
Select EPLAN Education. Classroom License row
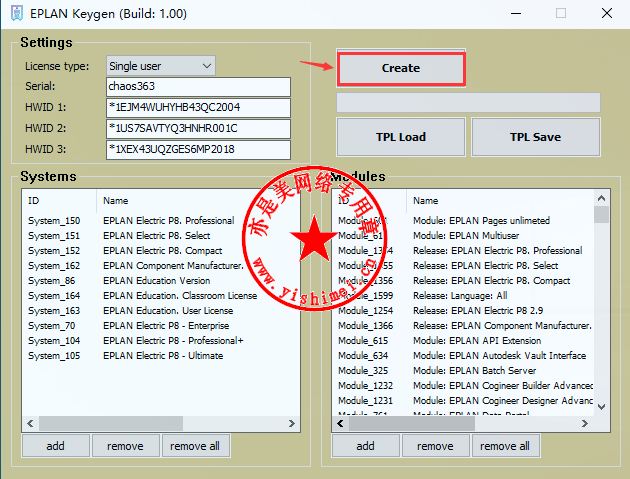click(161, 296)
